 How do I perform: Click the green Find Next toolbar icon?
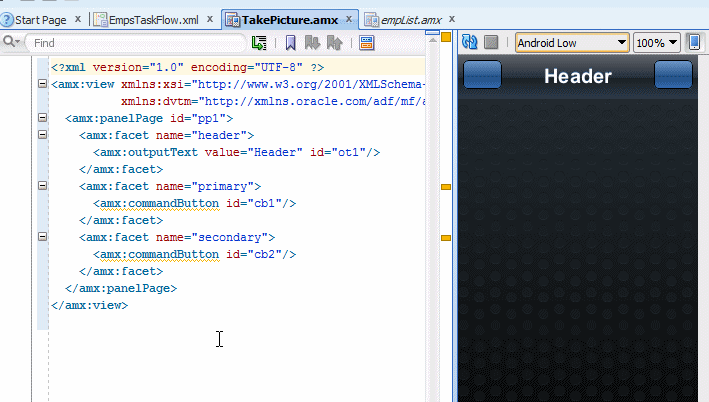[x=259, y=43]
